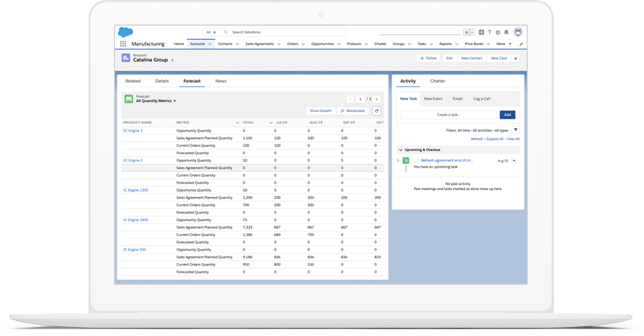Click the Recalculate button
The height and width of the screenshot is (336, 644).
352,111
